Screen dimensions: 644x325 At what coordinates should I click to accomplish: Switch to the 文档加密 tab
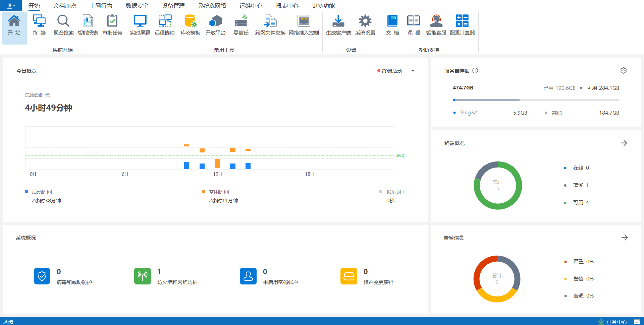65,6
